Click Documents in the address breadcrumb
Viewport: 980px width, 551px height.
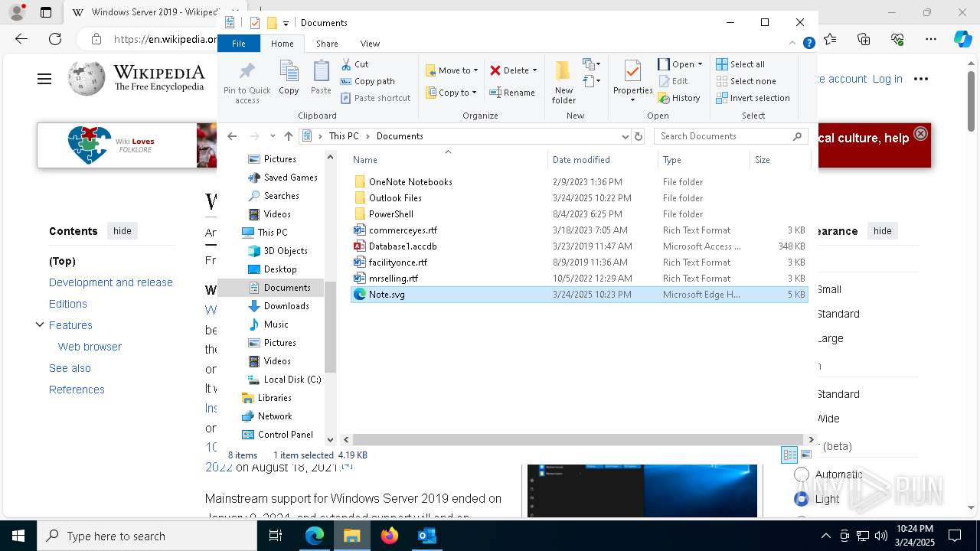[x=400, y=136]
